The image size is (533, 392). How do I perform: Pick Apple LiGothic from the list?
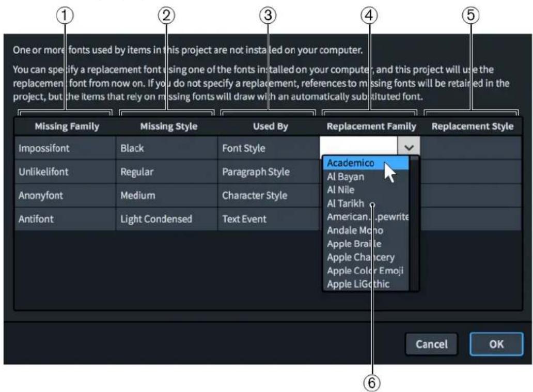coord(366,284)
